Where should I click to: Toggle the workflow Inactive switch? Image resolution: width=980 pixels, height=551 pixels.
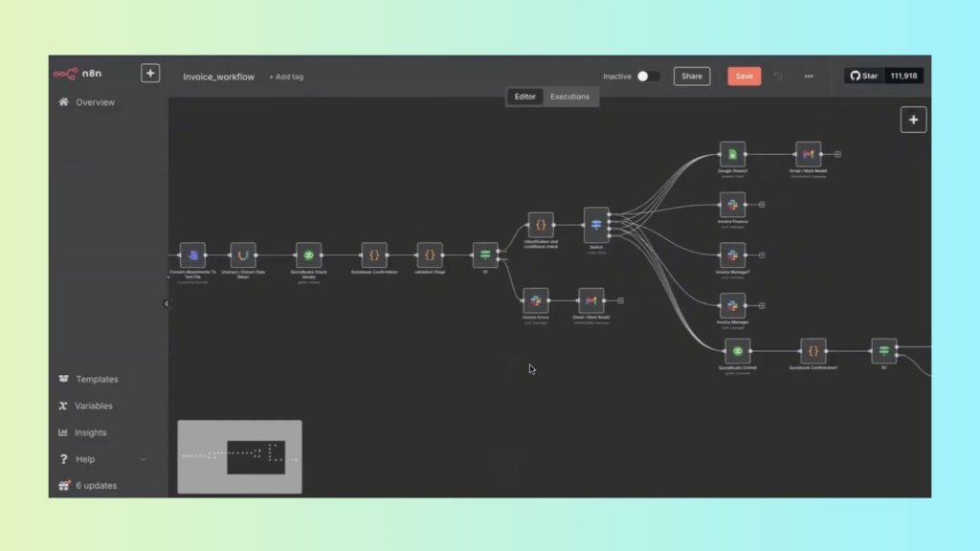(648, 77)
